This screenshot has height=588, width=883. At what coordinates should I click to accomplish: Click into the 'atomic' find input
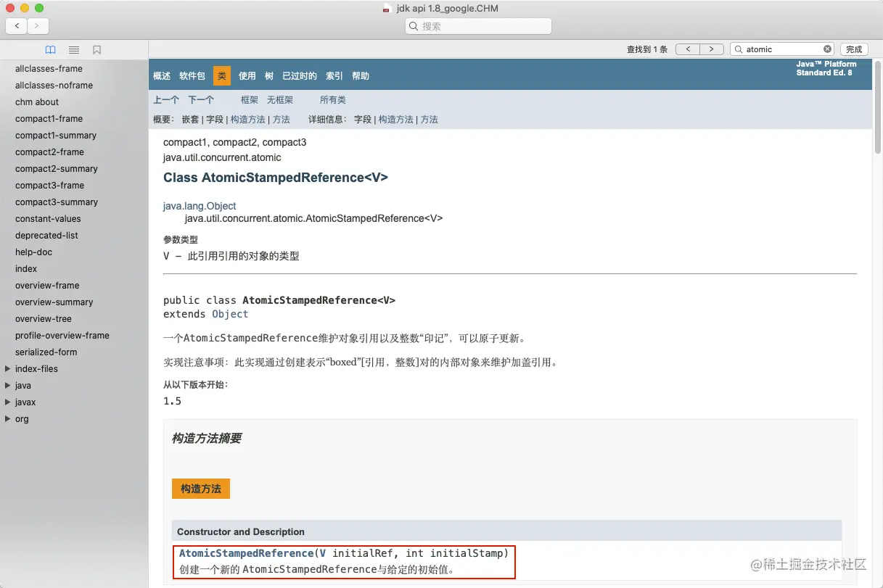point(783,49)
